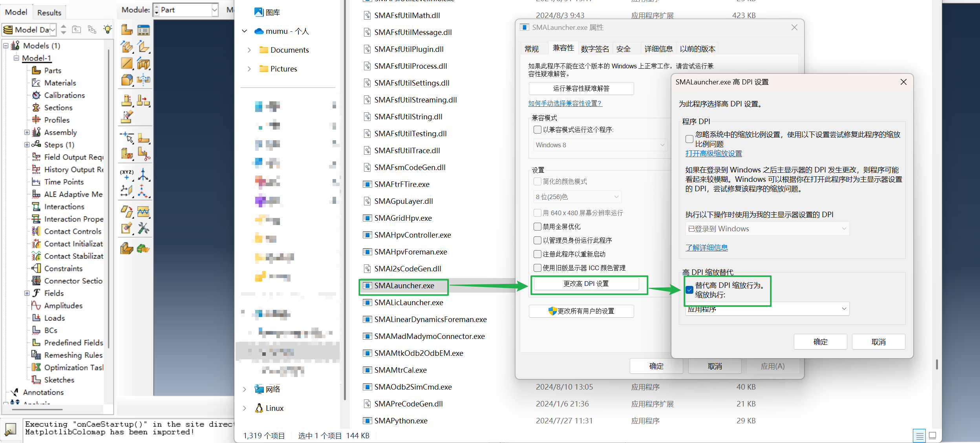Select the Create Solid Extrude tool
Screen dimensions: 980x443
(x=126, y=47)
